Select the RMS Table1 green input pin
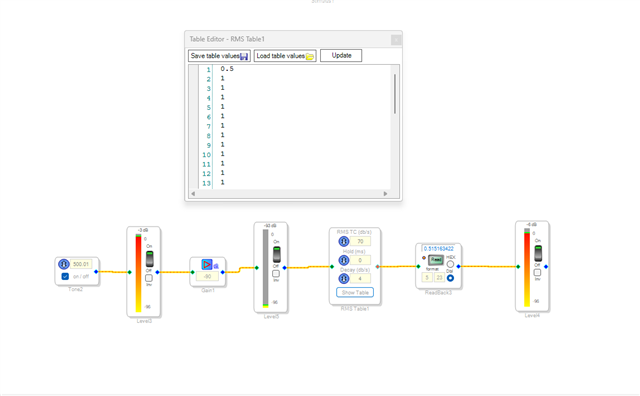This screenshot has width=640, height=396. coord(332,267)
